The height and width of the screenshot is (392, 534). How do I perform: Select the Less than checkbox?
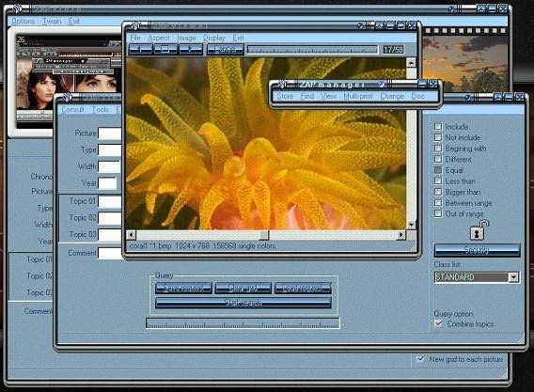click(438, 180)
